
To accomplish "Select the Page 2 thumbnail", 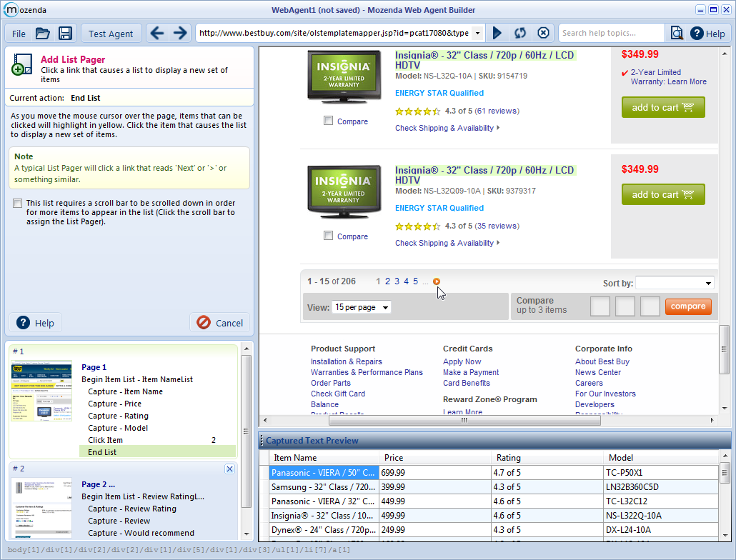I will [41, 508].
